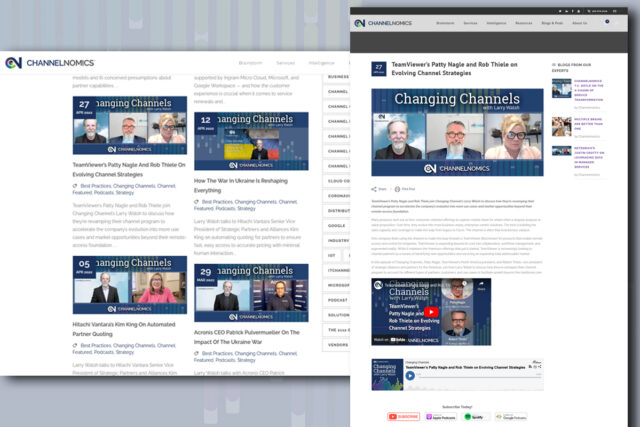Open Resources in the right page navigation

click(524, 23)
